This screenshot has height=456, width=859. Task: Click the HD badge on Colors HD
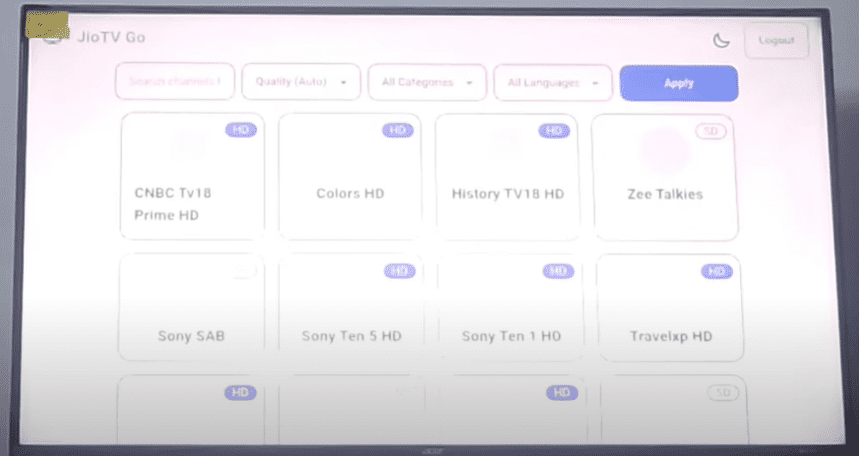pyautogui.click(x=398, y=130)
